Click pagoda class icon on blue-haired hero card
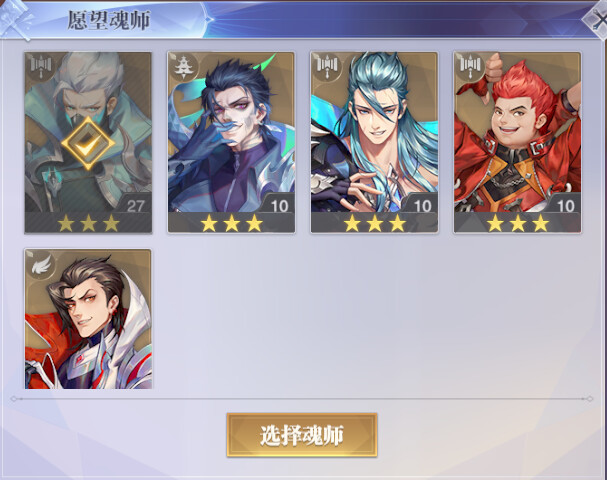 pyautogui.click(x=184, y=66)
